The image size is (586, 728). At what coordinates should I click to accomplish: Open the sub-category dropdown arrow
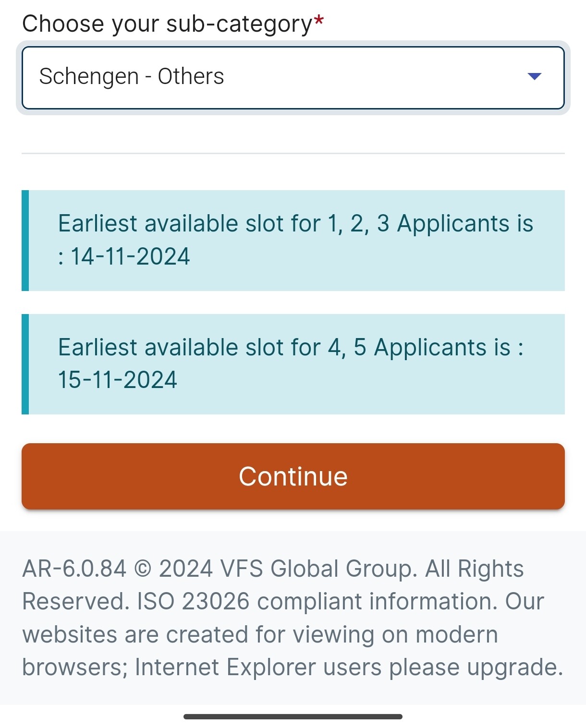tap(534, 76)
